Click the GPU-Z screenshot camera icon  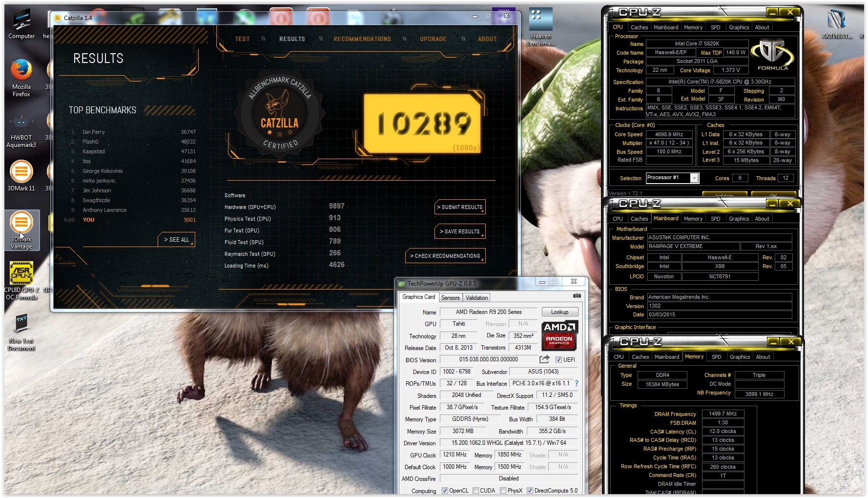pyautogui.click(x=577, y=296)
